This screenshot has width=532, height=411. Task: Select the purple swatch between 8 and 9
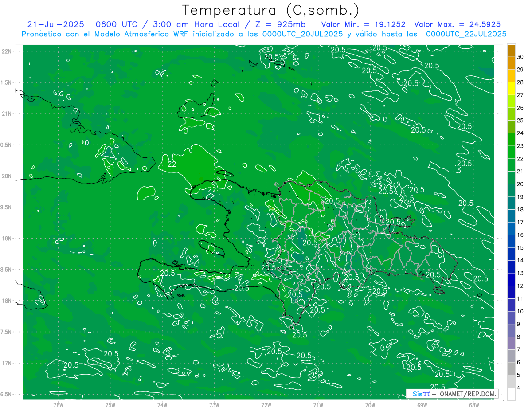point(512,331)
